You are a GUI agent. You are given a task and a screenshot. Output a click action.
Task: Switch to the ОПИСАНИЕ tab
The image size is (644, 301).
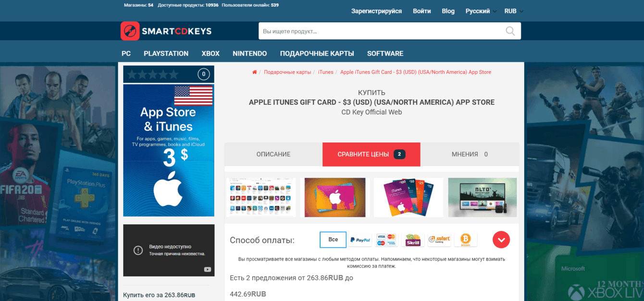273,155
